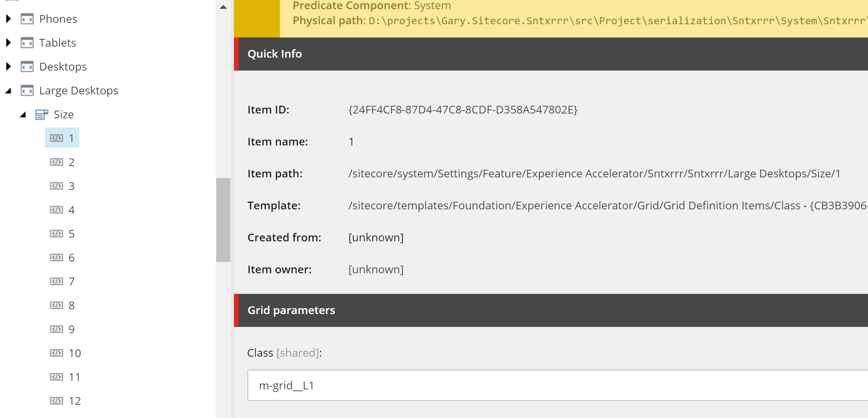This screenshot has height=418, width=868.
Task: Collapse the Large Desktops node
Action: pos(8,91)
